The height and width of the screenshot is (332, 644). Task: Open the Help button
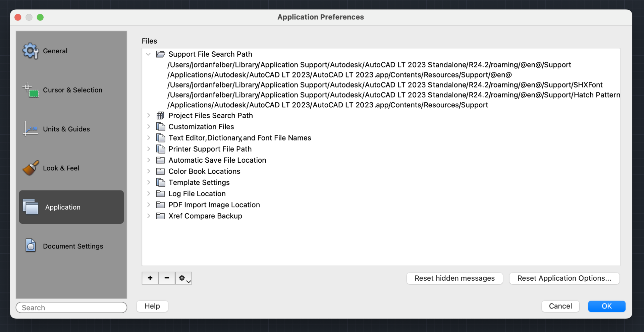(x=152, y=306)
